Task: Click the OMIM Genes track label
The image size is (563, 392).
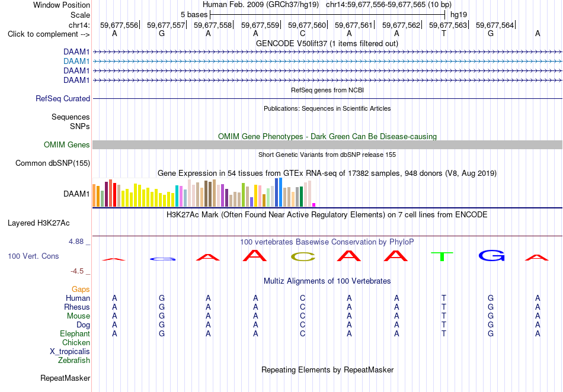Action: [67, 145]
